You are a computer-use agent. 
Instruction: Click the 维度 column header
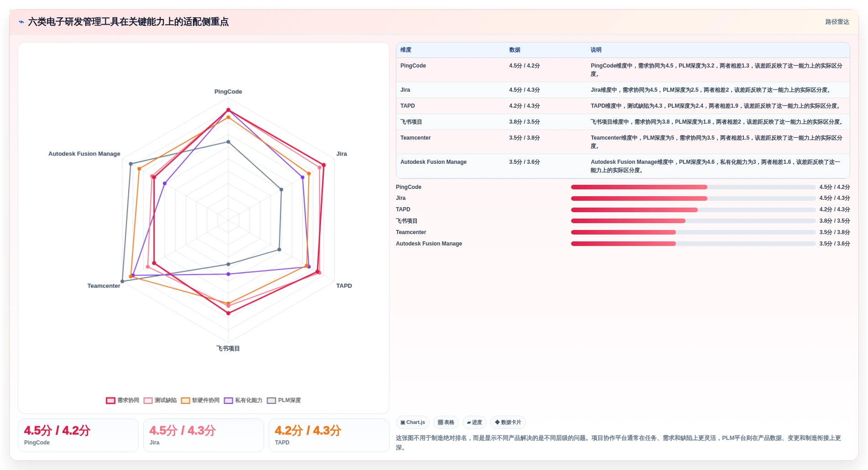(406, 50)
